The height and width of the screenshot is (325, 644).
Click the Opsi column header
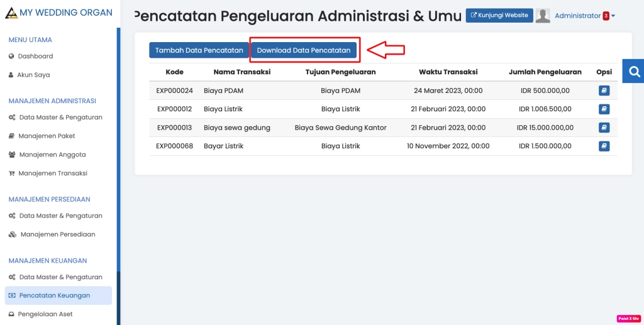[604, 72]
